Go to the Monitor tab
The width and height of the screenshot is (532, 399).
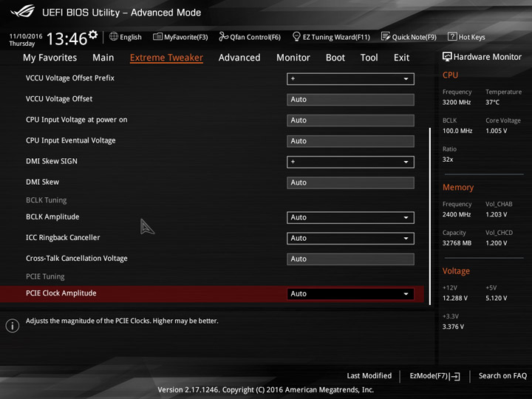[293, 58]
